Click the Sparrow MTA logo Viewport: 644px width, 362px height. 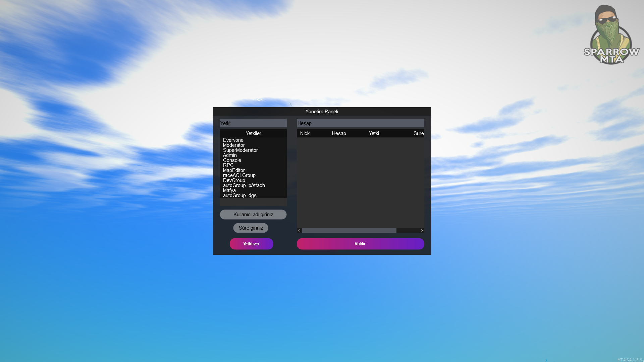coord(611,35)
